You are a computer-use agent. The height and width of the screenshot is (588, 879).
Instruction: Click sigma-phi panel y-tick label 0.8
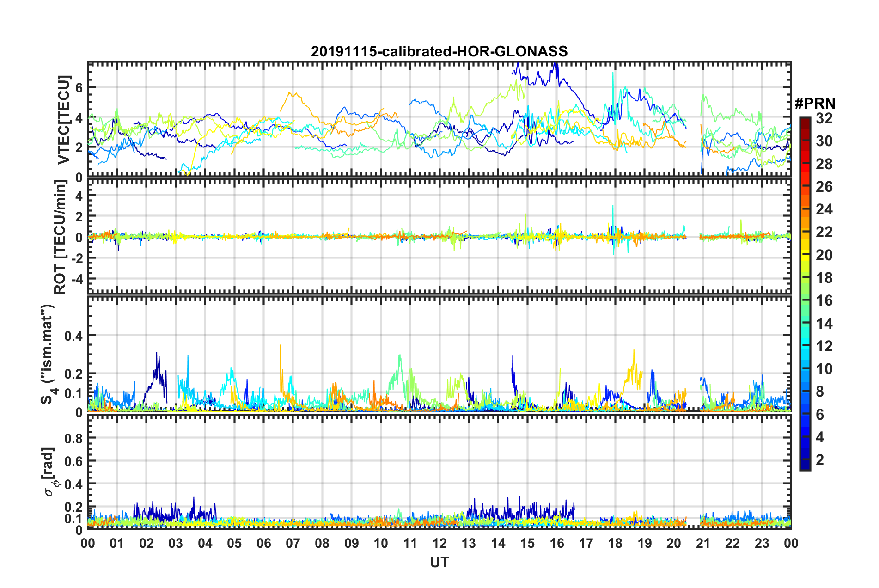click(73, 438)
